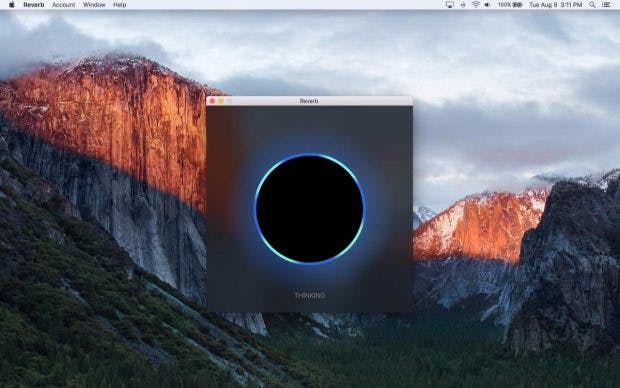Close the Reverb window
This screenshot has width=620, height=388.
[212, 101]
